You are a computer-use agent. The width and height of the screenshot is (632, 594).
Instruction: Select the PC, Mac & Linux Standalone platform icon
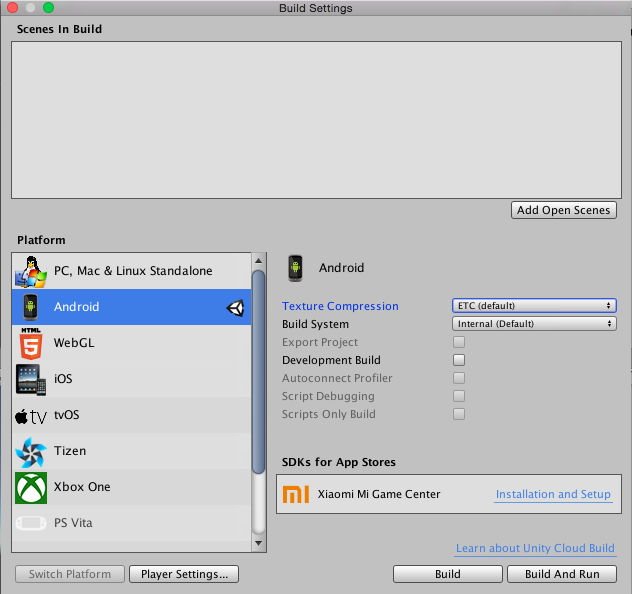[x=31, y=272]
